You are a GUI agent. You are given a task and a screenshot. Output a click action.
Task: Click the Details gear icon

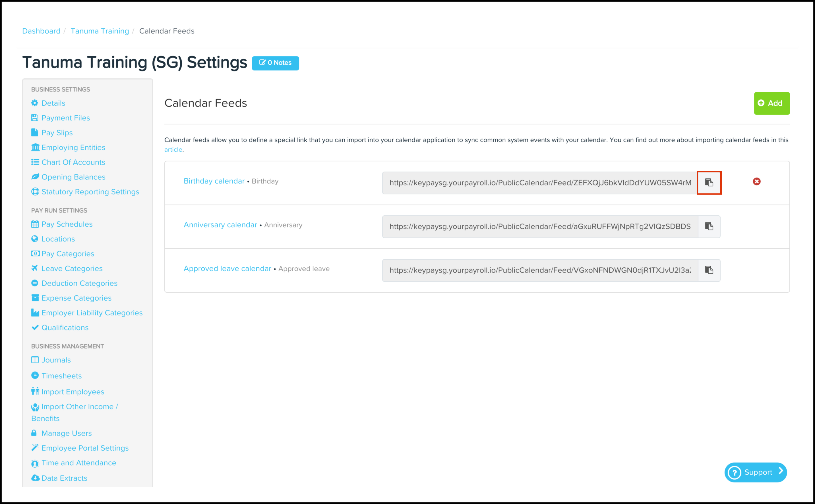35,103
